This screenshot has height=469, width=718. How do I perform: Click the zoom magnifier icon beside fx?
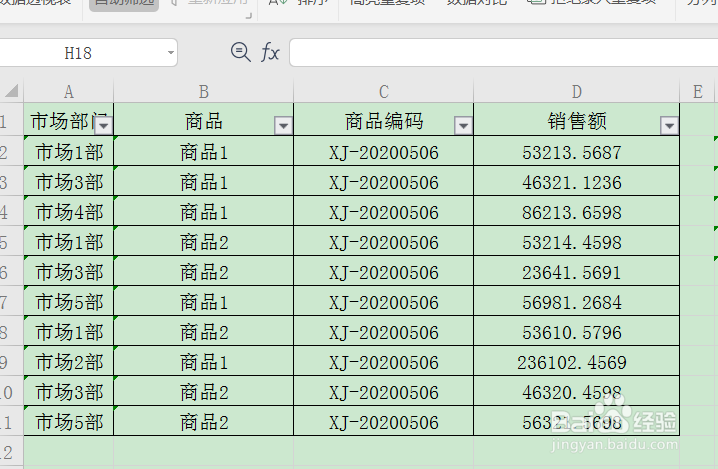[x=240, y=52]
